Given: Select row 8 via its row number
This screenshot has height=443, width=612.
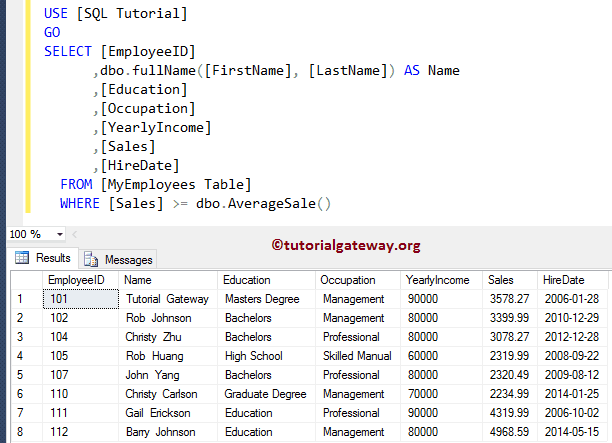Looking at the screenshot, I should coord(20,432).
